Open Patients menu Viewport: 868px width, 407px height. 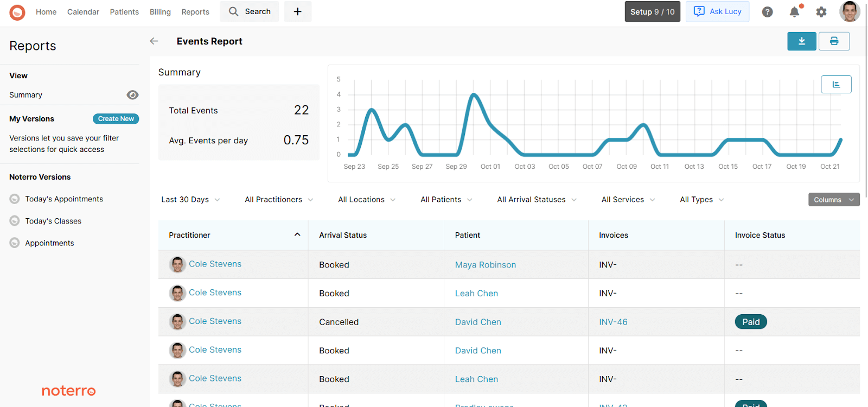[x=124, y=12]
